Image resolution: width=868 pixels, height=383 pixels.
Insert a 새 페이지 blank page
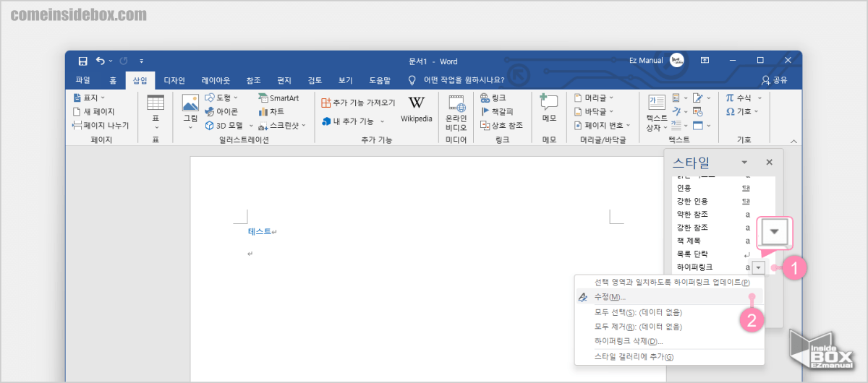click(93, 111)
